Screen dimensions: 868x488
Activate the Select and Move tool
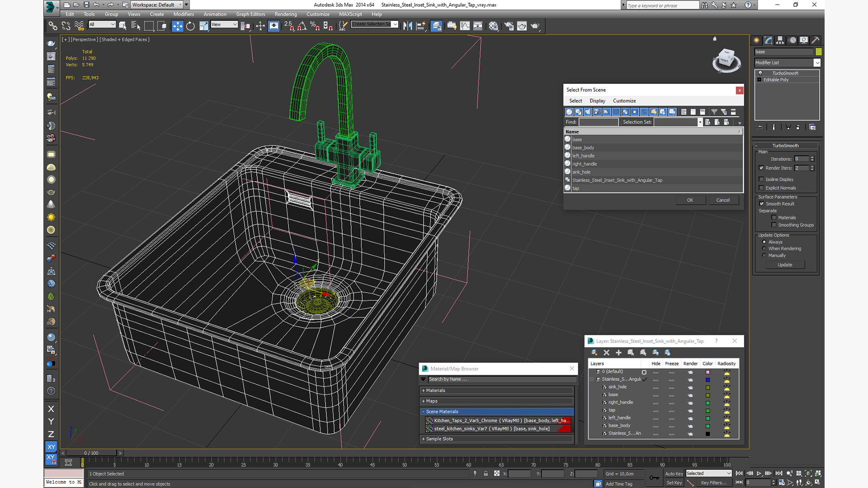[x=178, y=26]
